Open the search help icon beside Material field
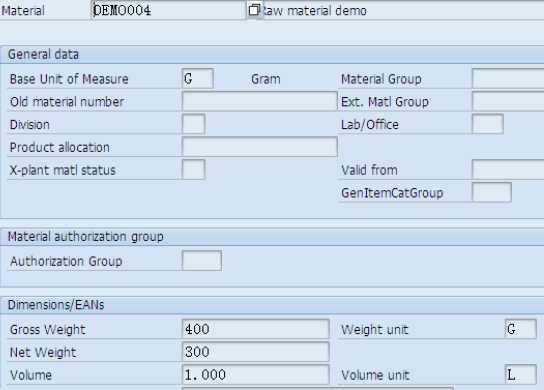The height and width of the screenshot is (390, 544). [254, 10]
